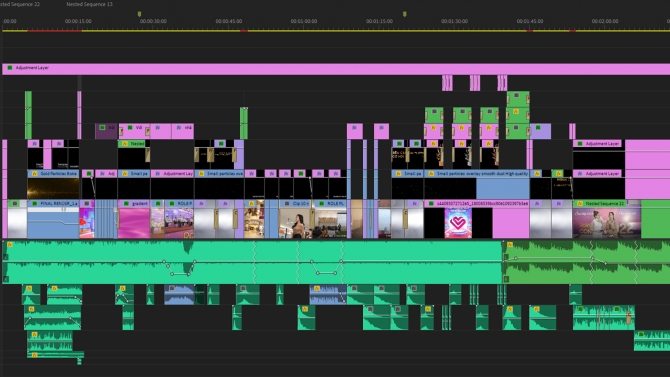Click the woman thumbnail in Clip 10
The image size is (670, 377).
point(294,223)
